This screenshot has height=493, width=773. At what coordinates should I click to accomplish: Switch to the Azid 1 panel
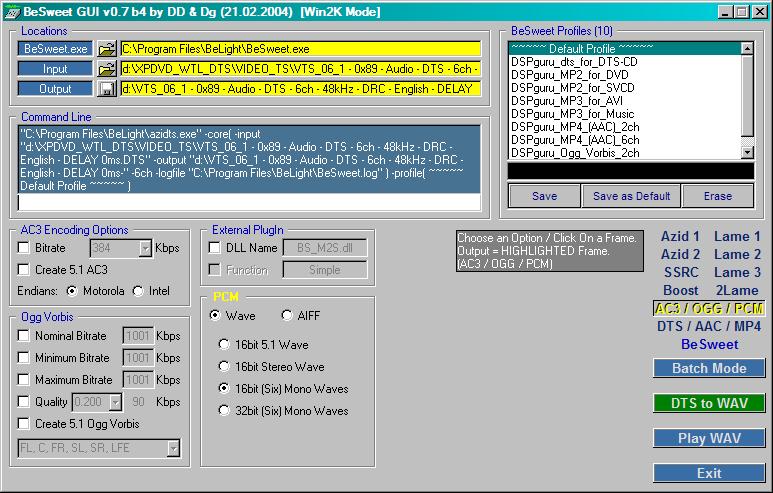(x=680, y=237)
